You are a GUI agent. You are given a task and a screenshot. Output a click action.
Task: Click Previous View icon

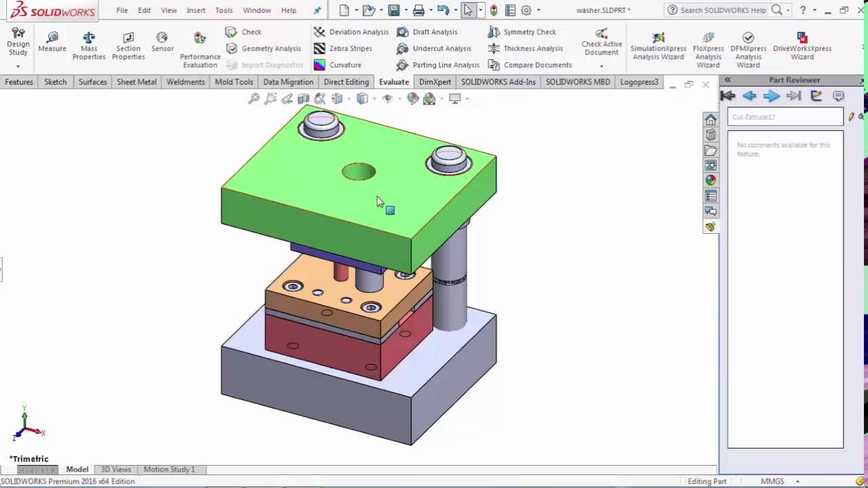(287, 99)
